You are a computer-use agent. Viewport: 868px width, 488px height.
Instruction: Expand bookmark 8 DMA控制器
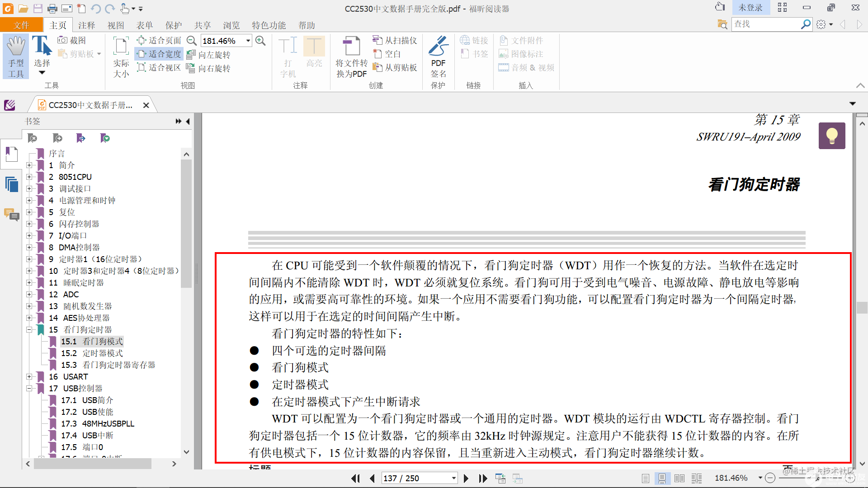29,248
